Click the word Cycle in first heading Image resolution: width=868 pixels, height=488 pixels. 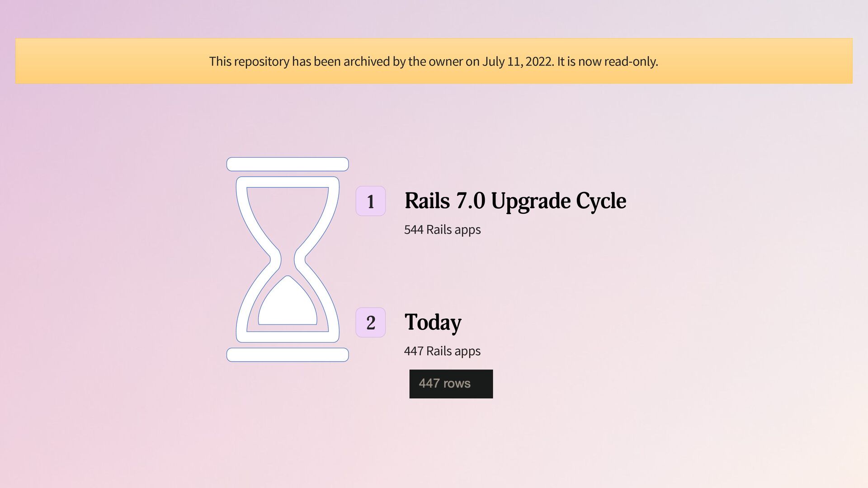[601, 201]
